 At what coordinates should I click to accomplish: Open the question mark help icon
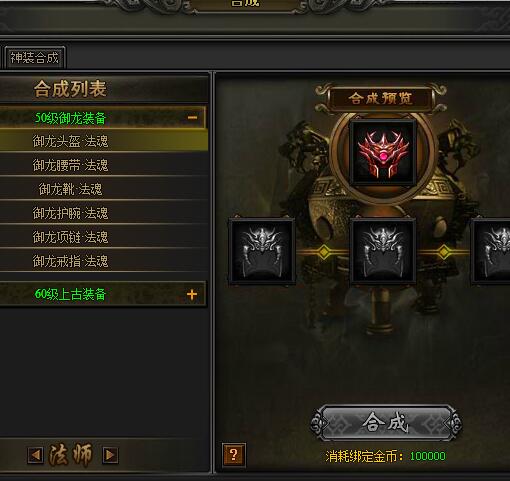tap(234, 455)
